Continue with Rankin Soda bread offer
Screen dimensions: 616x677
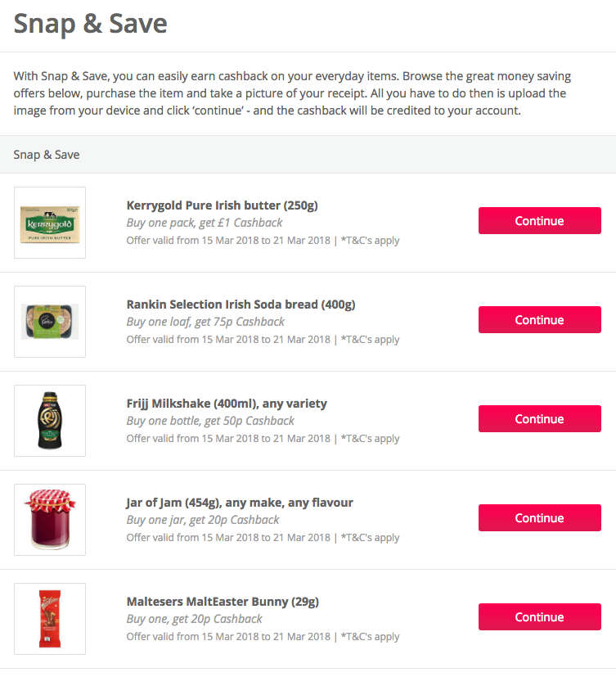coord(540,319)
